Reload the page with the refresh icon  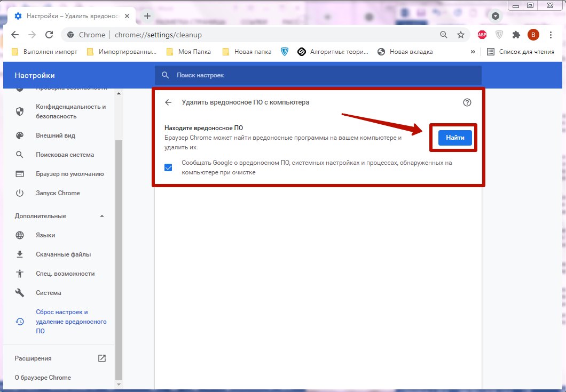click(x=49, y=35)
